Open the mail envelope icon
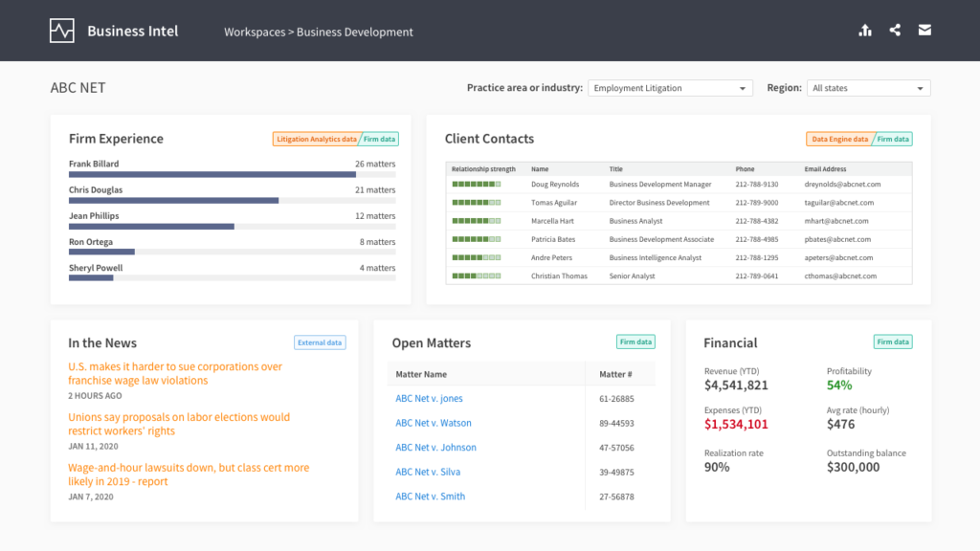980x551 pixels. pyautogui.click(x=924, y=31)
